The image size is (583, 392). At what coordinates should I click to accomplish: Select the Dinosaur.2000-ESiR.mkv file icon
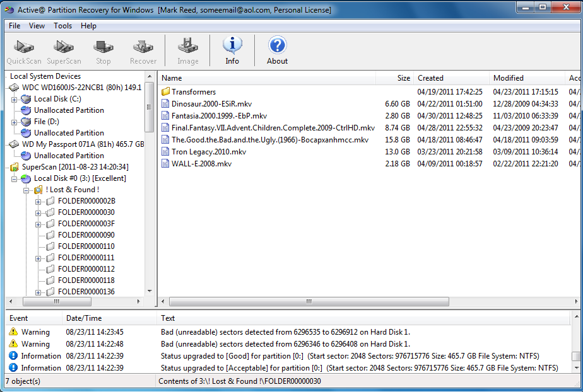[165, 103]
